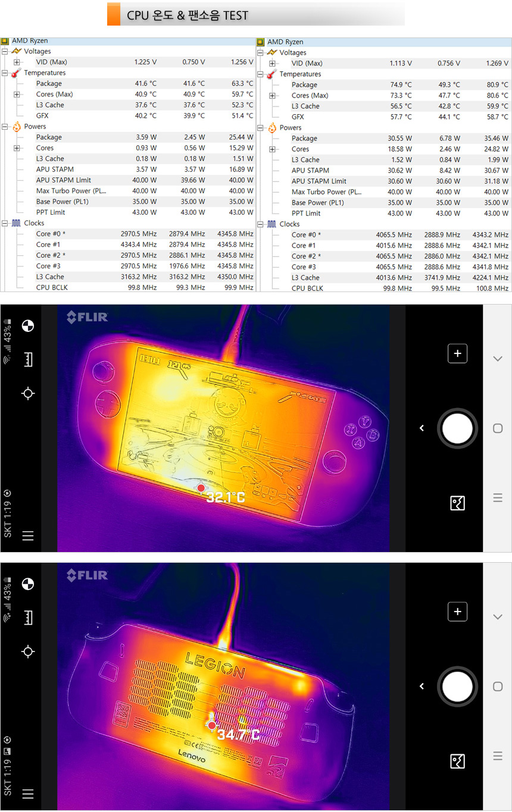Tap temperature scale ruler icon in upper FLIR view
Screen dimensions: 512x812
point(28,359)
